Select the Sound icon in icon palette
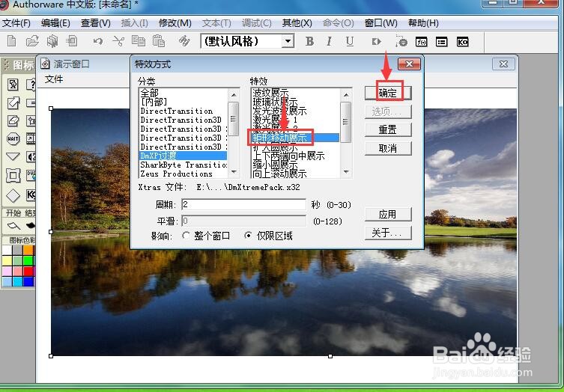This screenshot has width=564, height=392. [x=31, y=156]
